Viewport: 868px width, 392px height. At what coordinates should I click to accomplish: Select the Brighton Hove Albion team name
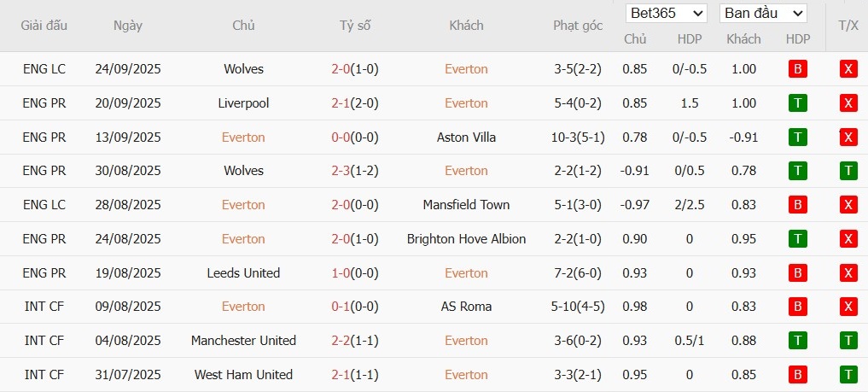466,239
